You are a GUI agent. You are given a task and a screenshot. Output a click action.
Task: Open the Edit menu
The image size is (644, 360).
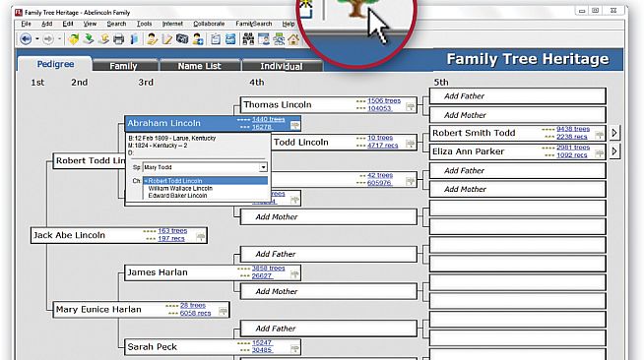68,24
